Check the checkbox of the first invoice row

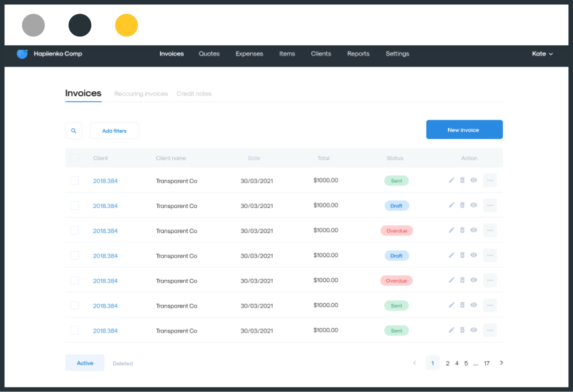pyautogui.click(x=74, y=181)
